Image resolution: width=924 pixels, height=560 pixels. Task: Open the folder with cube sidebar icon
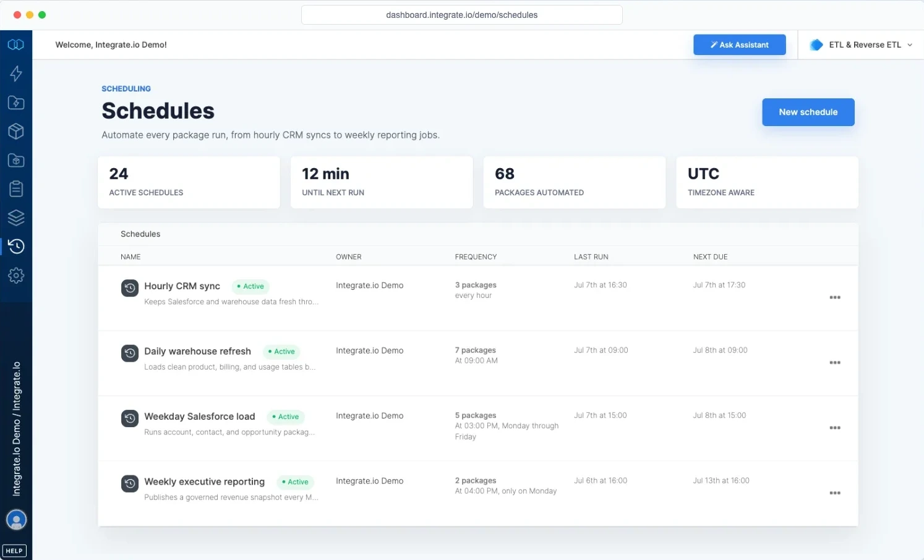[16, 160]
